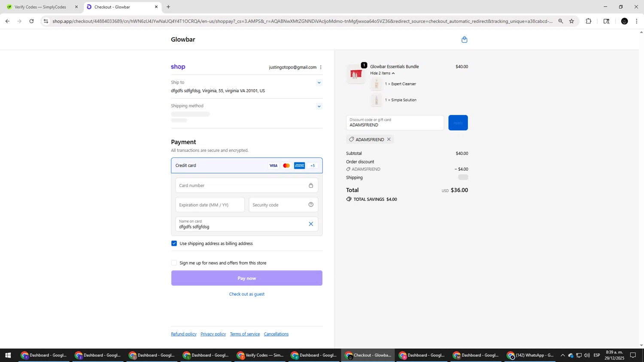Screen dimensions: 644x362
Task: Bookmark this page with star icon
Action: point(571,21)
